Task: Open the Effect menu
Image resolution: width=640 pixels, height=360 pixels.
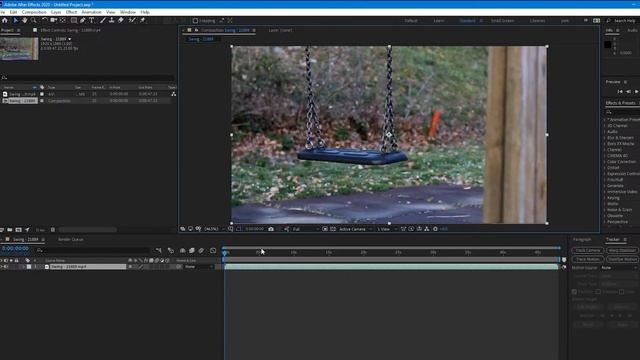Action: click(x=71, y=12)
